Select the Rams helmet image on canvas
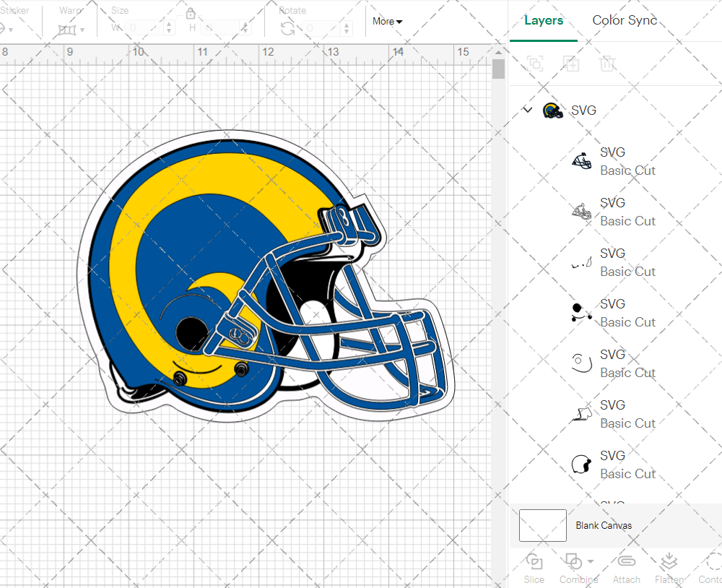The height and width of the screenshot is (588, 722). click(x=266, y=275)
